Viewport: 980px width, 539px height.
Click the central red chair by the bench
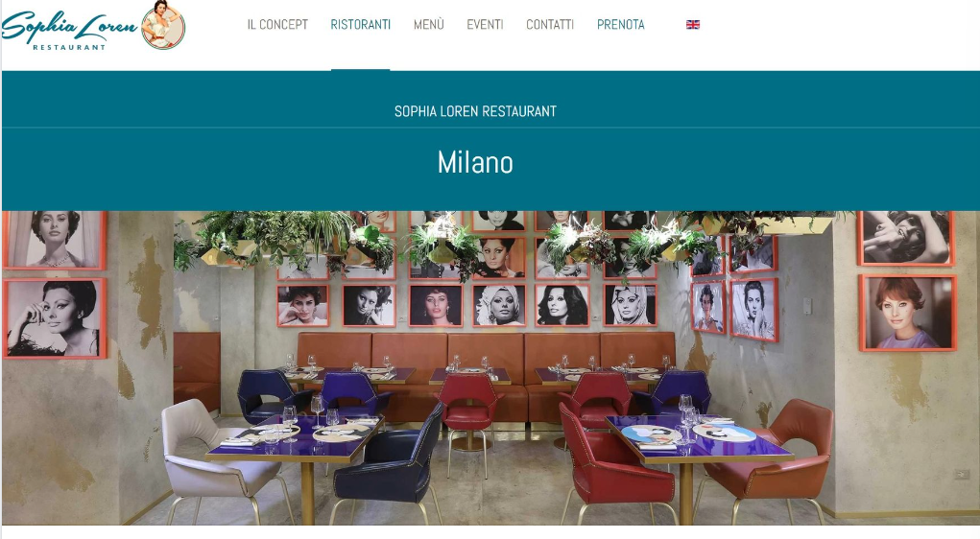point(469,411)
